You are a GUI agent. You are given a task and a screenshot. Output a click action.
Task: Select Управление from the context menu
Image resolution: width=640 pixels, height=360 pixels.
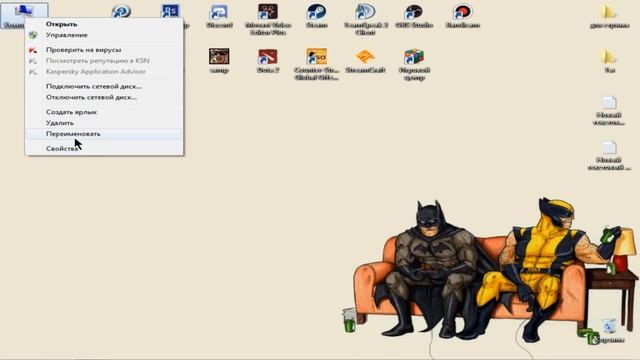[x=67, y=35]
